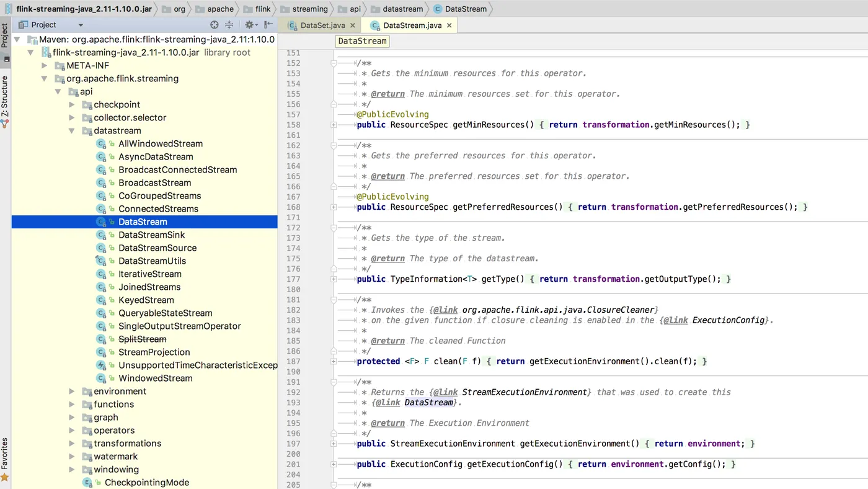Collapse the Javadoc comment starting at line 152
Screen dimensions: 868x489
[x=334, y=63]
